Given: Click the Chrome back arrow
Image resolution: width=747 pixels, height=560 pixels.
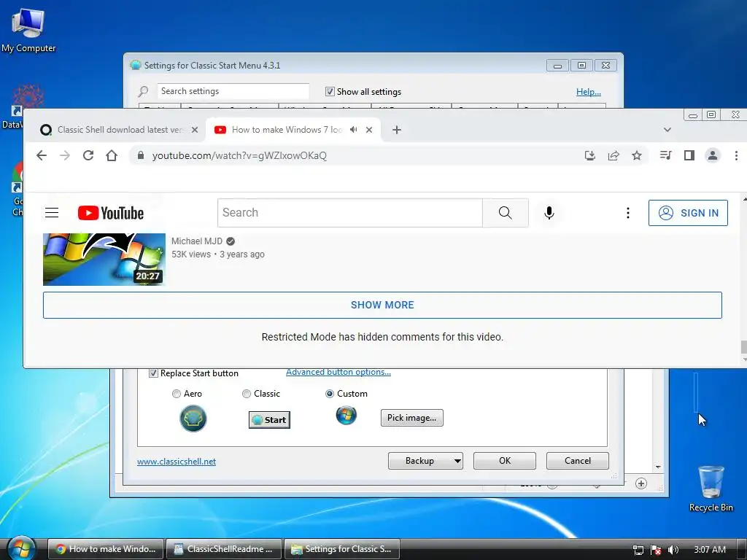Looking at the screenshot, I should click(x=42, y=155).
